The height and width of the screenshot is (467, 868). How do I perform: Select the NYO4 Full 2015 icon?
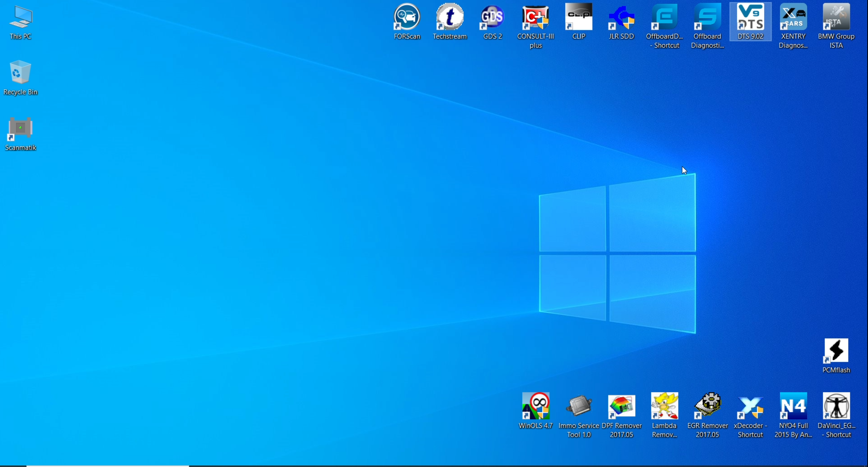[793, 406]
